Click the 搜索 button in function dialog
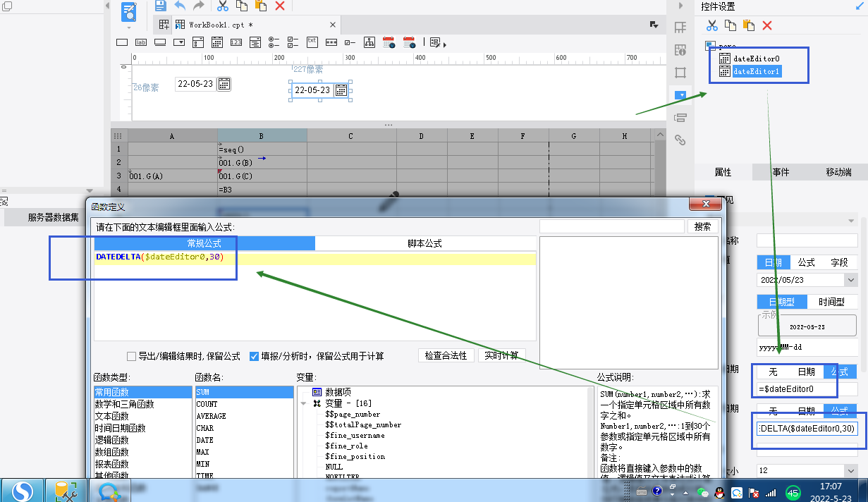This screenshot has height=502, width=868. coord(703,227)
